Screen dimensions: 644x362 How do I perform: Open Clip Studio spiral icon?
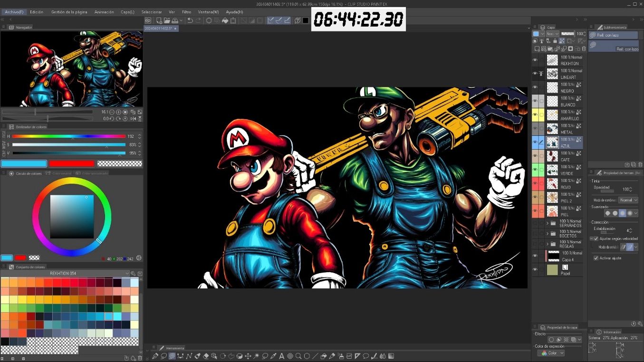point(148,20)
